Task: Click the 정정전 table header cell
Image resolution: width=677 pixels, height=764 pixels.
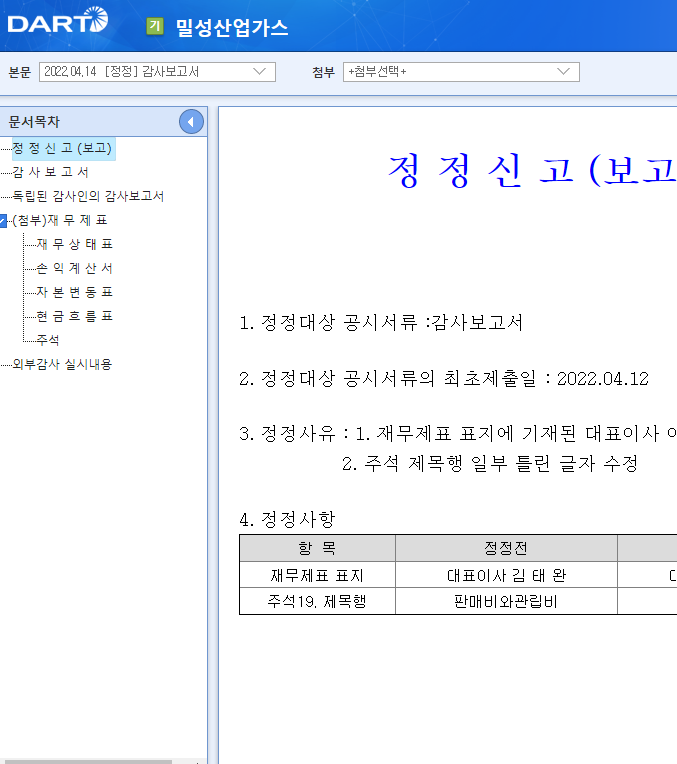Action: (506, 549)
